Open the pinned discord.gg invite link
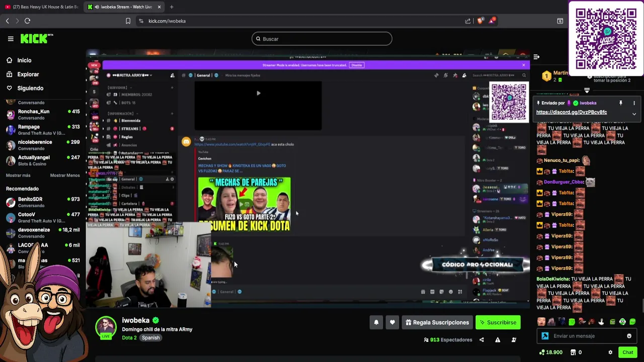The width and height of the screenshot is (644, 362). pyautogui.click(x=572, y=112)
